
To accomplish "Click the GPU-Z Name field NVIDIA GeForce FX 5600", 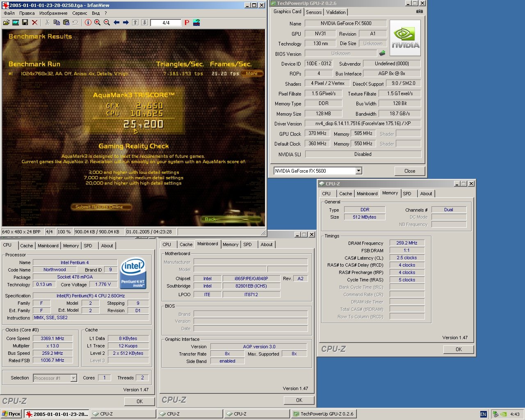I will pyautogui.click(x=346, y=23).
